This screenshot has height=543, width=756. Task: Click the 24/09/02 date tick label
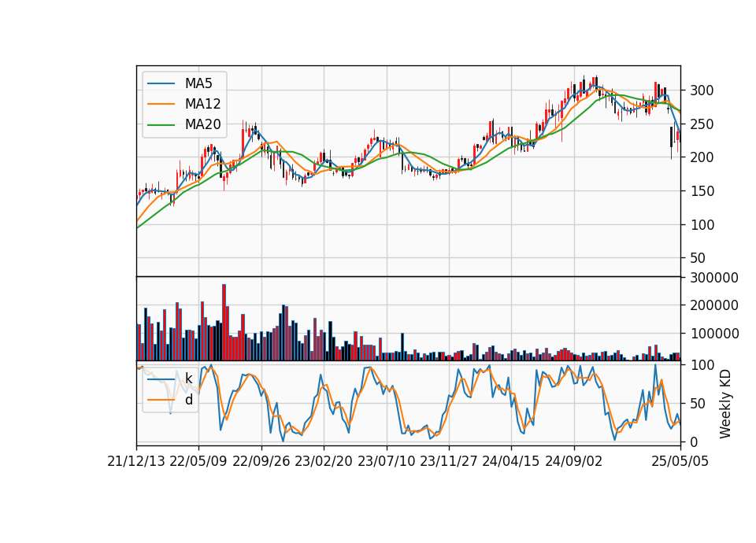point(574,461)
